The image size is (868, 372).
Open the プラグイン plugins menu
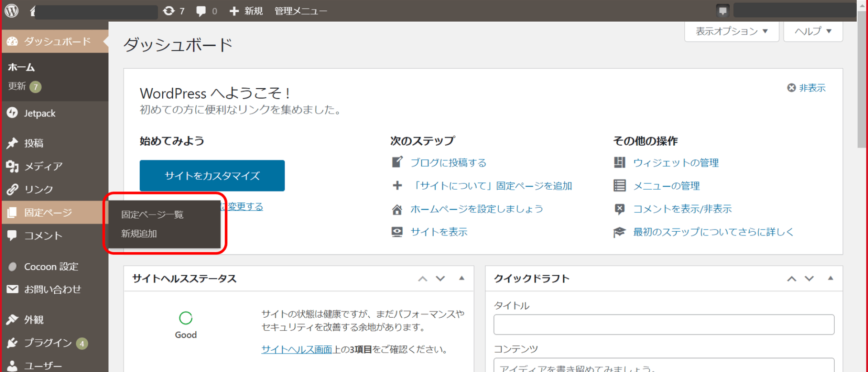(47, 343)
